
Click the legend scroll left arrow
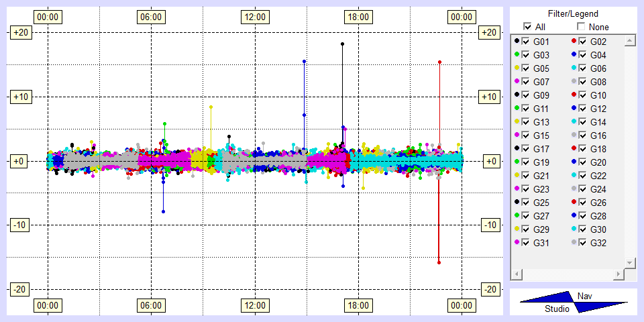[516, 274]
